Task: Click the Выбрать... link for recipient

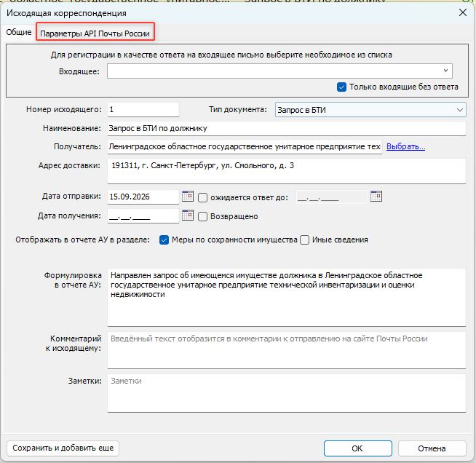Action: 405,146
